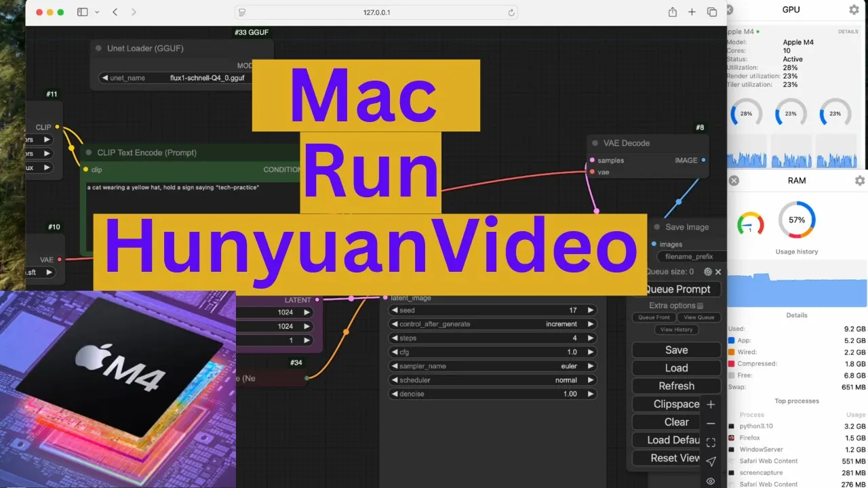Click the images input socket on Save Image

click(x=654, y=244)
